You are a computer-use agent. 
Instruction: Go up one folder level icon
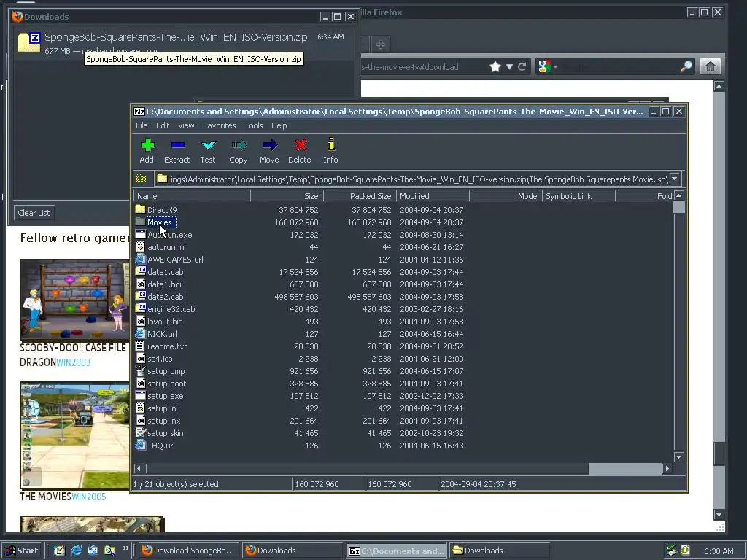pos(141,179)
